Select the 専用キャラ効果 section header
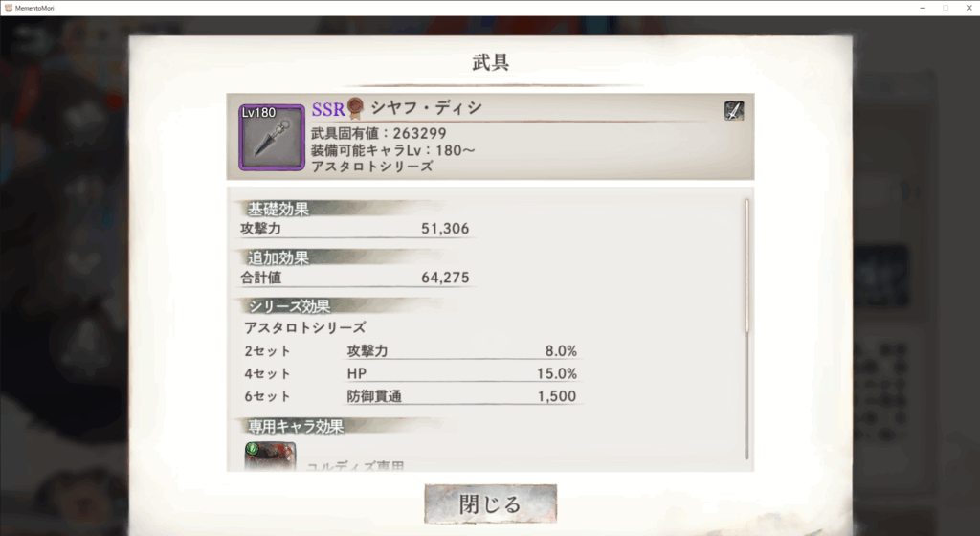Screen dimensions: 980x536 pos(296,426)
